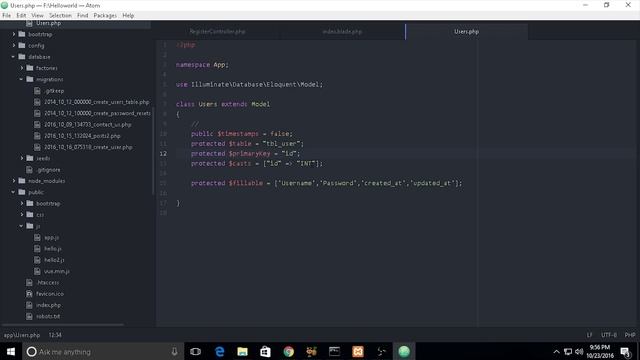
Task: Collapse the public folder chevron
Action: [x=13, y=192]
